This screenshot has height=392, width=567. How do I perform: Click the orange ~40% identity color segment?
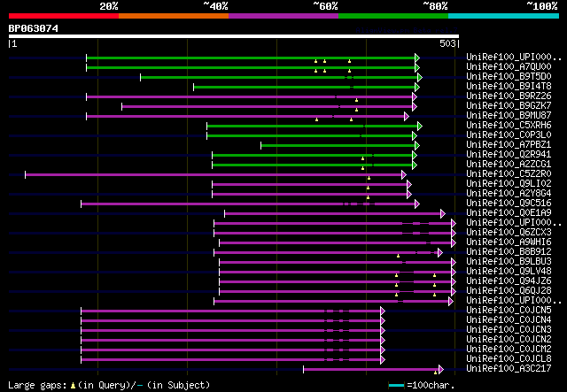[x=174, y=16]
